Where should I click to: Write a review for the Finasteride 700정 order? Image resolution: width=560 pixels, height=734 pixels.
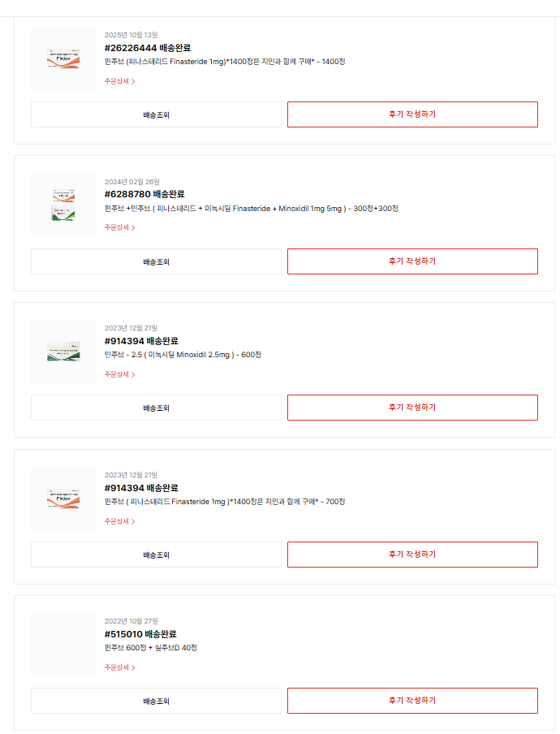click(x=412, y=555)
